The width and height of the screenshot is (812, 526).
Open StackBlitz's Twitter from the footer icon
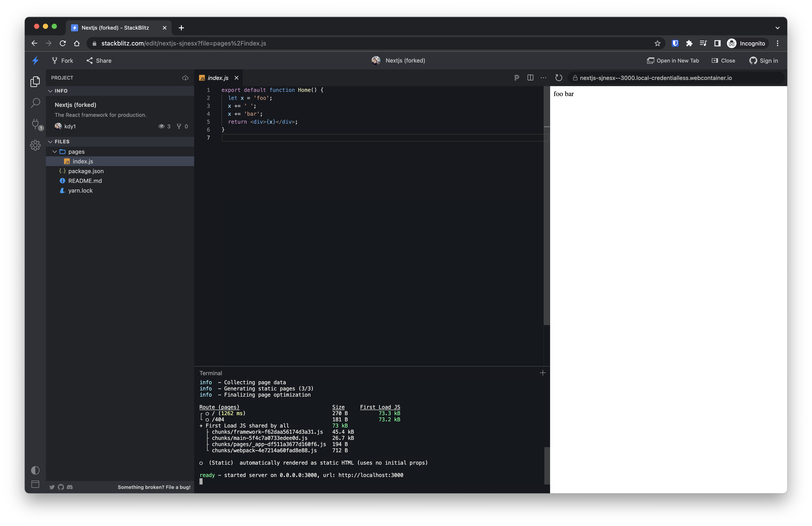(52, 487)
